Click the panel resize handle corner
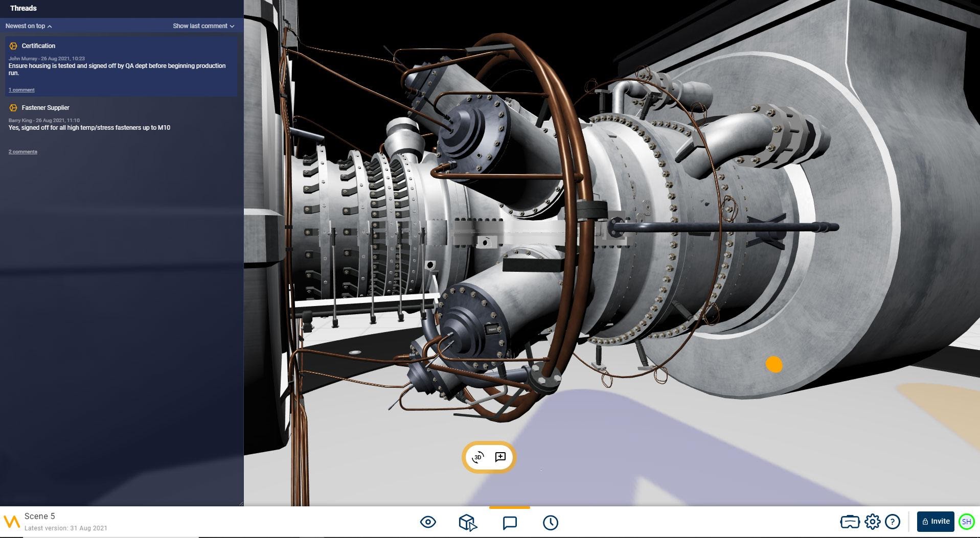This screenshot has width=980, height=538. [241, 503]
